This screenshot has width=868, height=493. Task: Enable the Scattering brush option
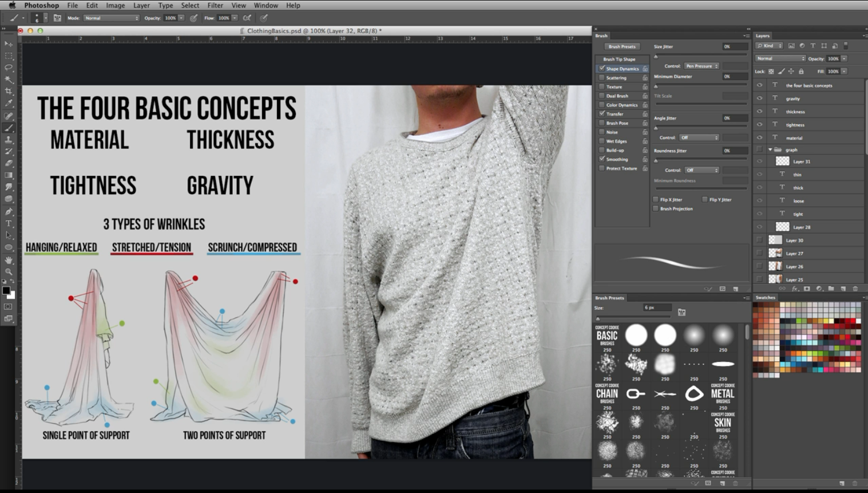point(602,78)
